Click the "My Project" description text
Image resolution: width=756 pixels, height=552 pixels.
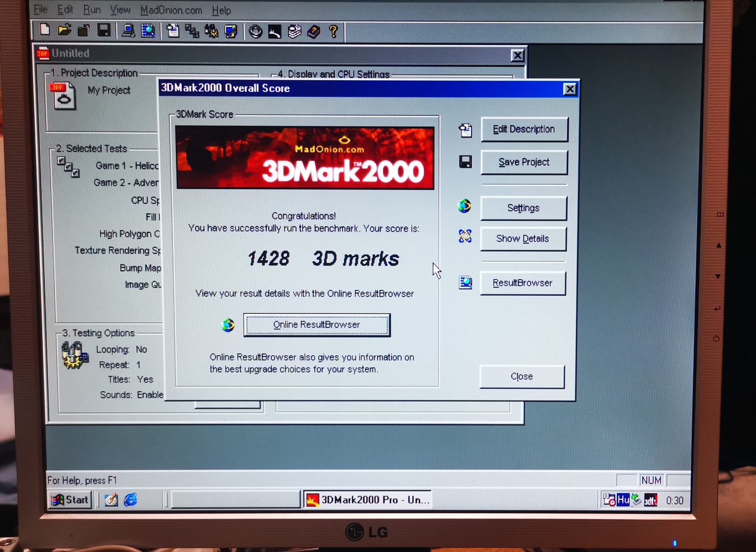click(x=109, y=91)
